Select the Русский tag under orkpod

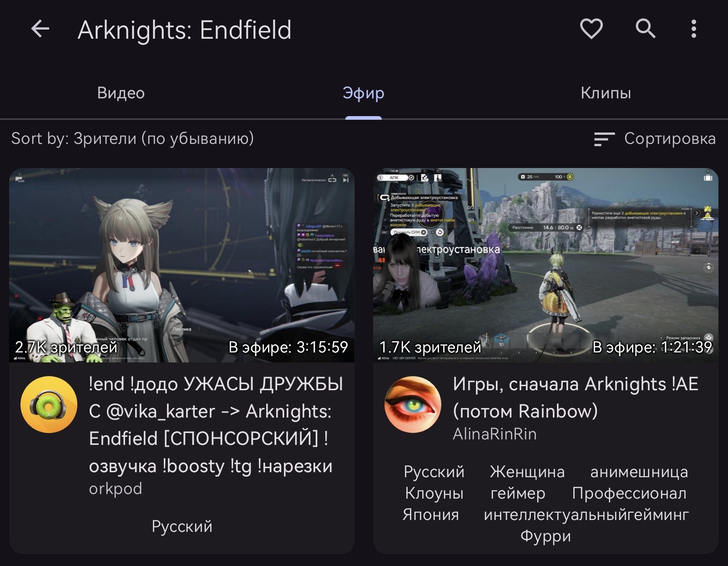pyautogui.click(x=182, y=526)
